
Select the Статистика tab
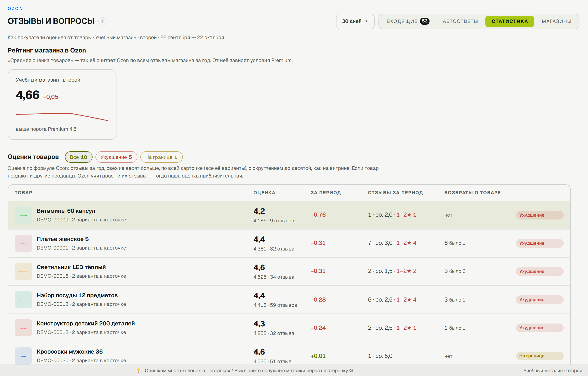tap(510, 21)
